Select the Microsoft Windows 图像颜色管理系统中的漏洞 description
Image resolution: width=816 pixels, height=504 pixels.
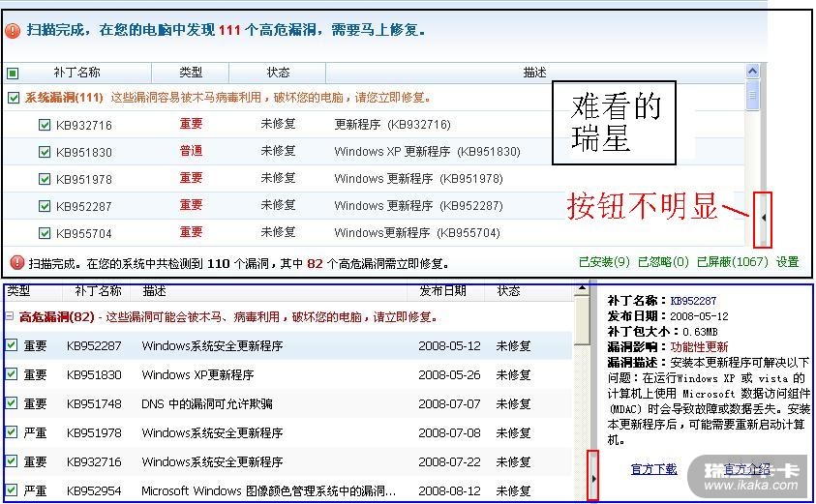(268, 490)
